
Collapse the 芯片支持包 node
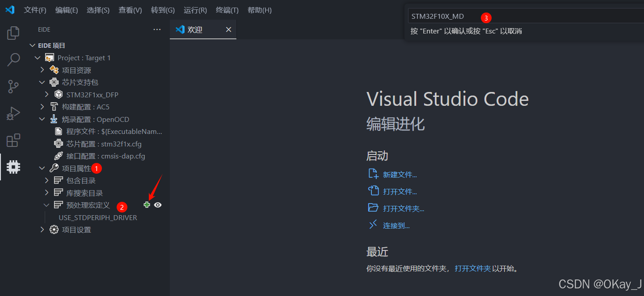pyautogui.click(x=42, y=82)
